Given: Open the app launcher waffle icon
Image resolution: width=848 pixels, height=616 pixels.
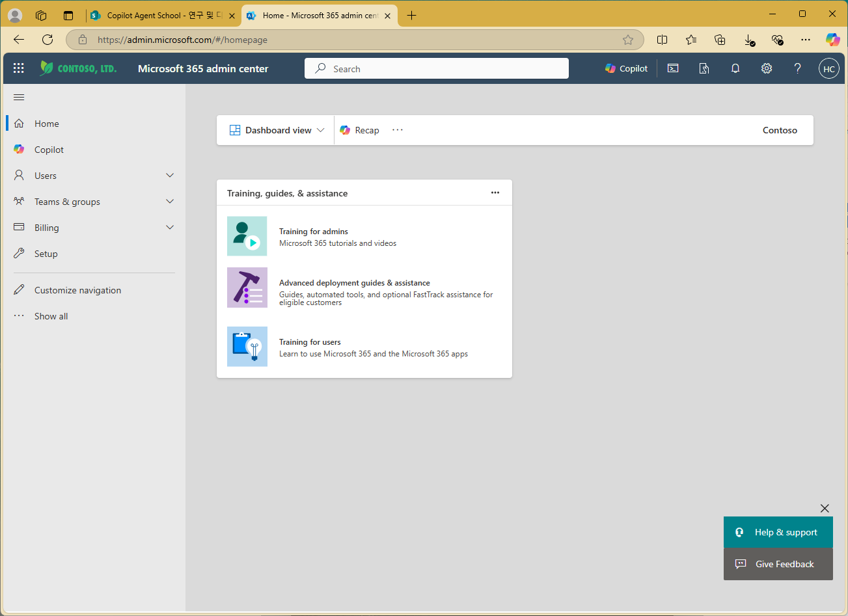Looking at the screenshot, I should pyautogui.click(x=18, y=68).
